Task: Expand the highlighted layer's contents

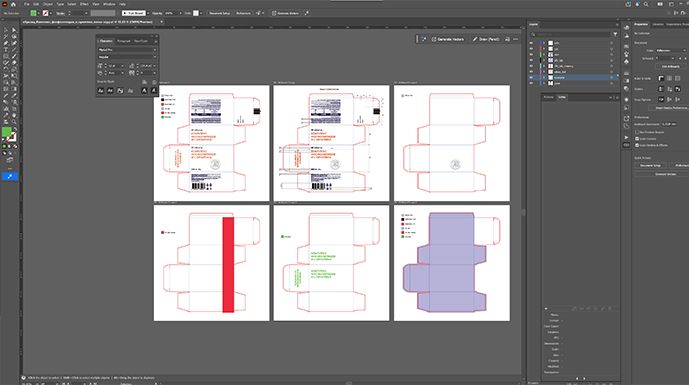Action: [544, 77]
